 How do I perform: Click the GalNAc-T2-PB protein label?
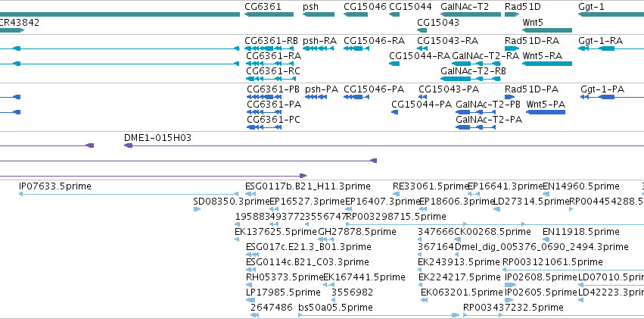(488, 105)
